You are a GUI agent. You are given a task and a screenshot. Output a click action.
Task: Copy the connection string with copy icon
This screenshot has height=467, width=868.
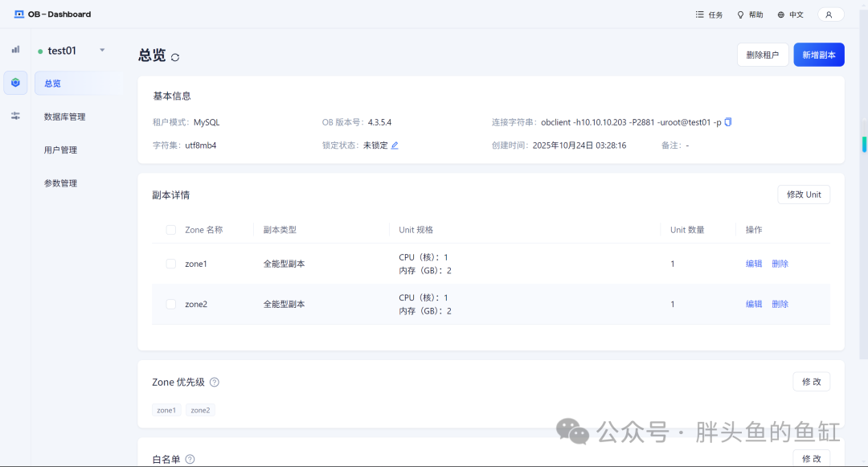pyautogui.click(x=728, y=121)
